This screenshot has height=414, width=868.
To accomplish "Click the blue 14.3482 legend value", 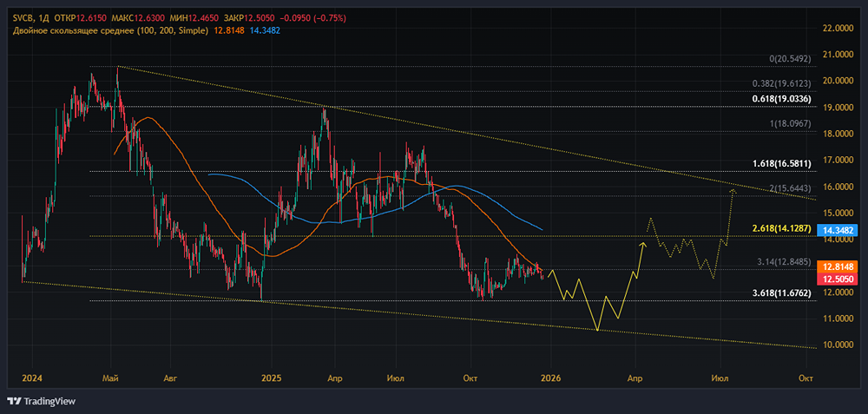I will pos(264,30).
